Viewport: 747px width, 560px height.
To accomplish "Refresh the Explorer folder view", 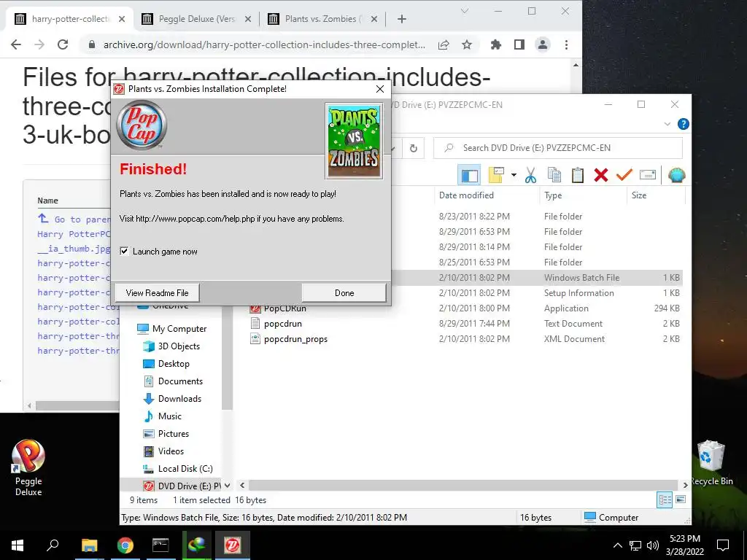I will tap(414, 148).
